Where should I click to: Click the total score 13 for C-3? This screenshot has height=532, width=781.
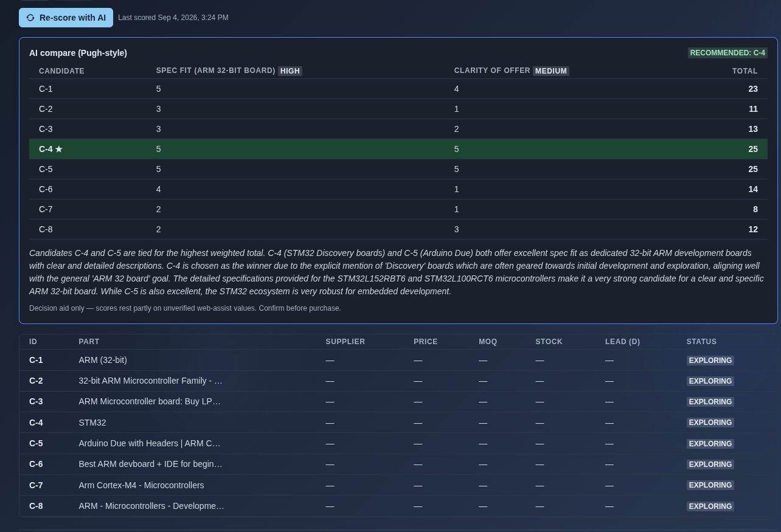(753, 129)
